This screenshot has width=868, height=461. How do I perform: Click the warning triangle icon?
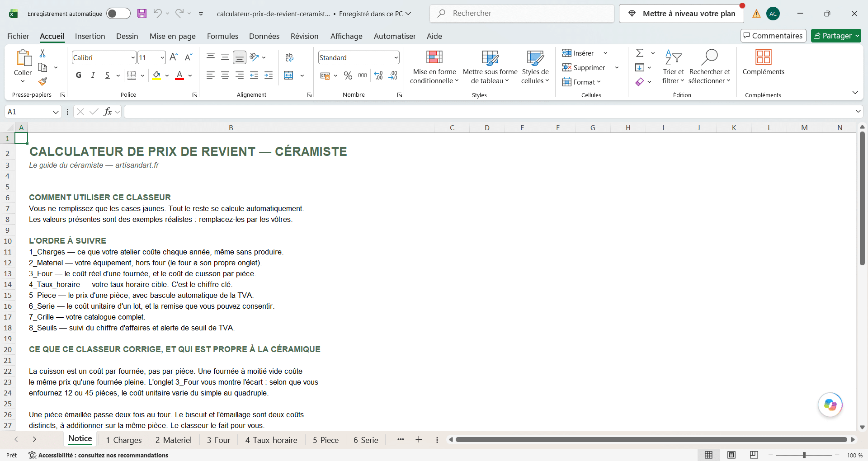(x=756, y=14)
